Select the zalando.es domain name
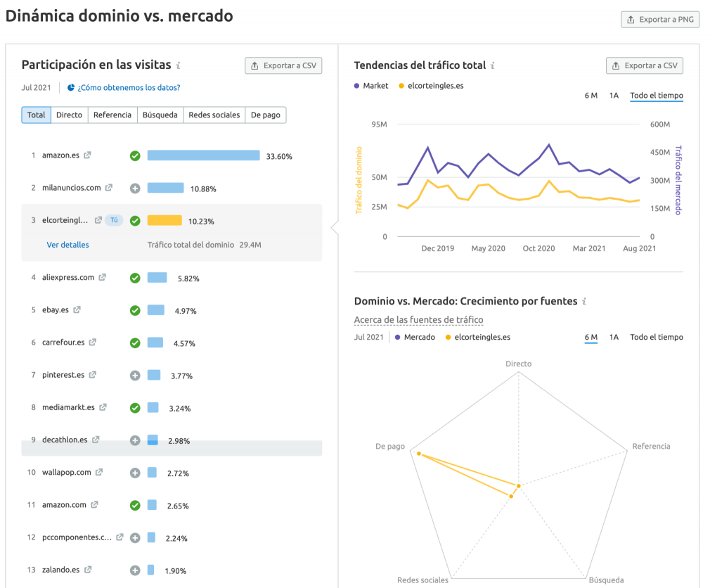710x588 pixels. [60, 570]
